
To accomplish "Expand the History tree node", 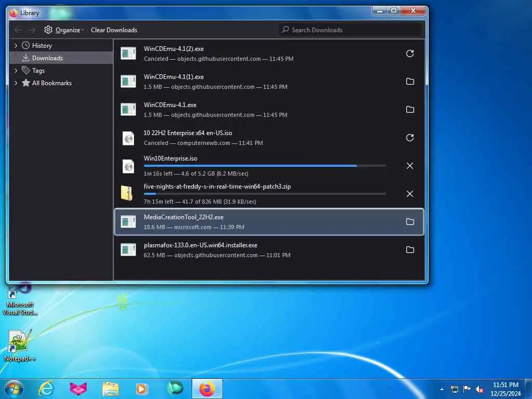I will click(16, 46).
